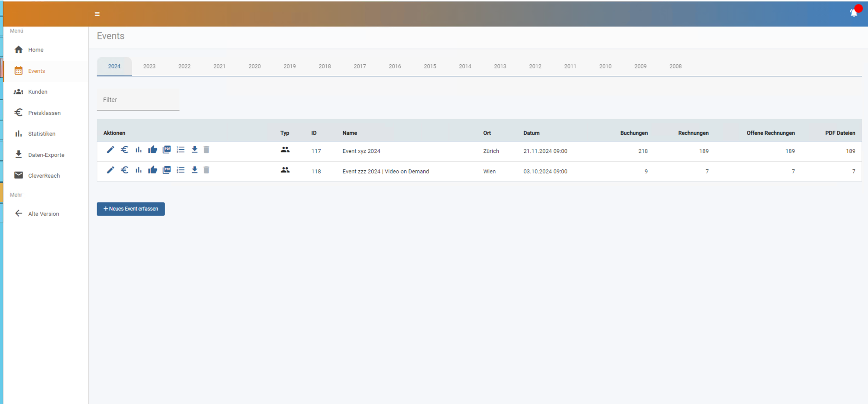Image resolution: width=868 pixels, height=404 pixels.
Task: Open the statistics bar chart icon for event 118
Action: (x=139, y=170)
